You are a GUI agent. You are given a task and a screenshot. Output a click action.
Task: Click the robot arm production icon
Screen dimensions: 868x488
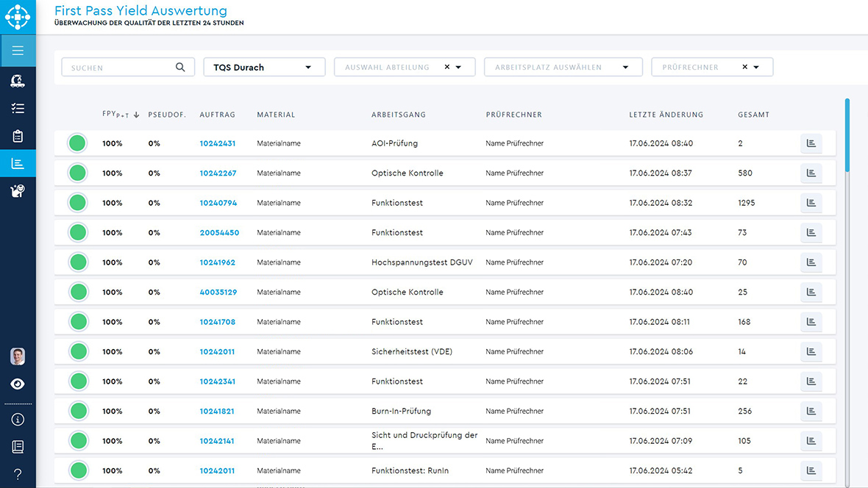18,80
